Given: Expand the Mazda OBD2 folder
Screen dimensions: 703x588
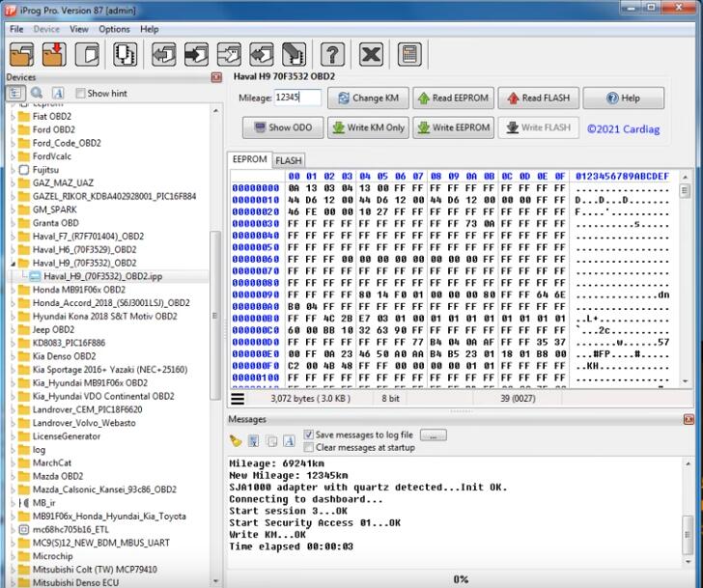Looking at the screenshot, I should tap(13, 476).
